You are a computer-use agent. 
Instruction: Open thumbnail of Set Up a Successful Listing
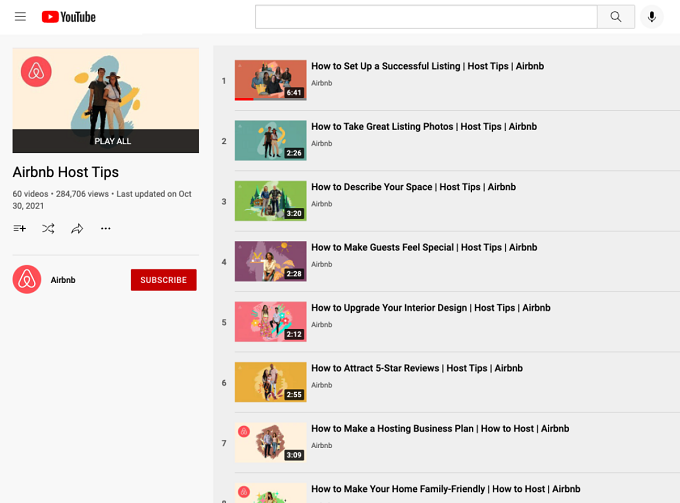[271, 80]
